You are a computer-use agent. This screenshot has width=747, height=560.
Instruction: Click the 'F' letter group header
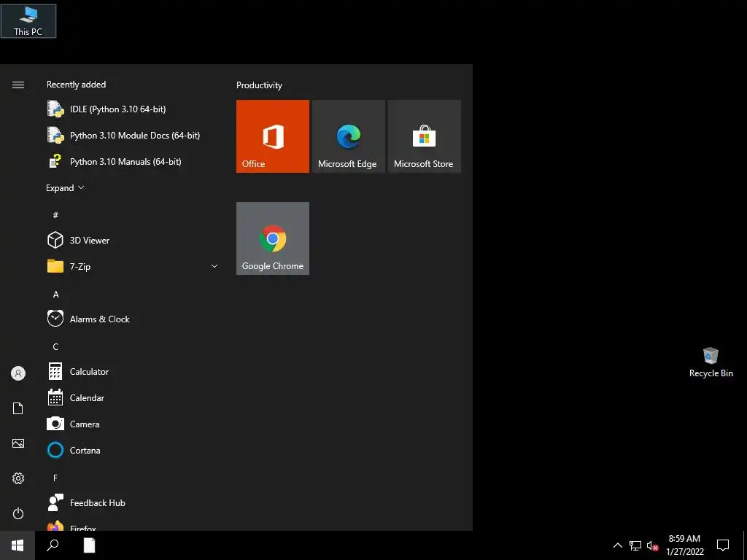tap(55, 478)
